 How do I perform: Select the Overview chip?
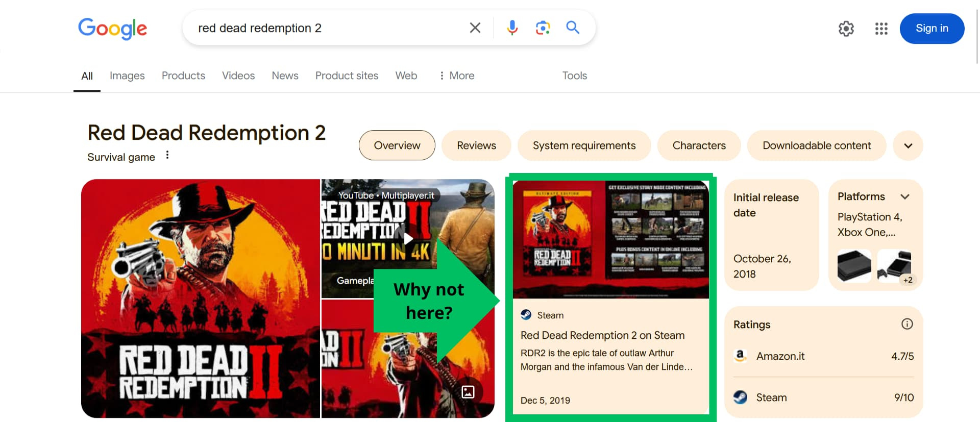tap(397, 145)
